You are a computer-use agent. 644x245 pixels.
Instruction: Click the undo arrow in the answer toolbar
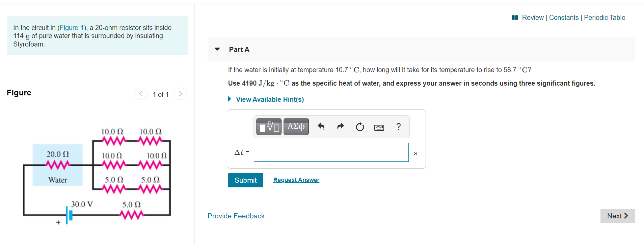tap(321, 126)
